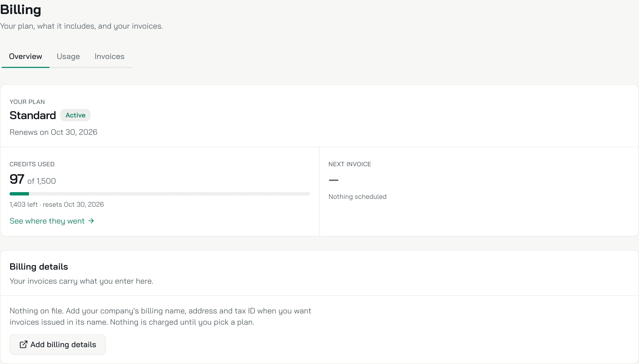The width and height of the screenshot is (639, 364).
Task: Click the See where they went link
Action: (52, 221)
